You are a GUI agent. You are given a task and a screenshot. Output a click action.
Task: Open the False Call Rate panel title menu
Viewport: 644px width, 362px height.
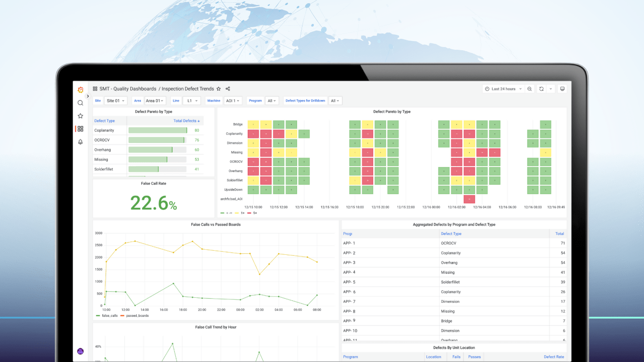pos(154,184)
